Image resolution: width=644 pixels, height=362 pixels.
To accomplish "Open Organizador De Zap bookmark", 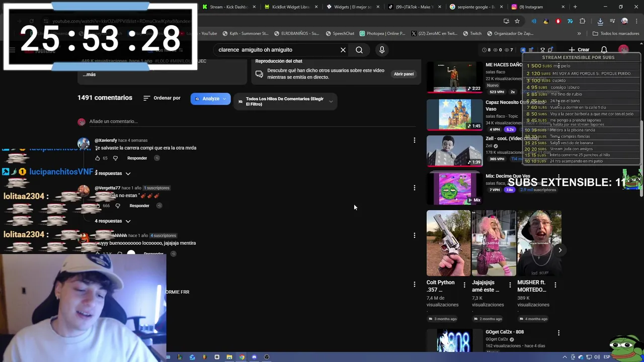I will click(510, 34).
